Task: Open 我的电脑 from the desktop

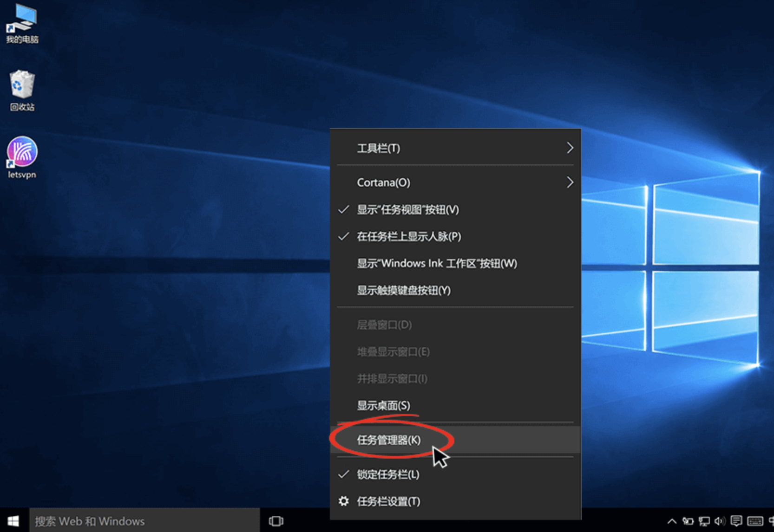Action: (21, 23)
